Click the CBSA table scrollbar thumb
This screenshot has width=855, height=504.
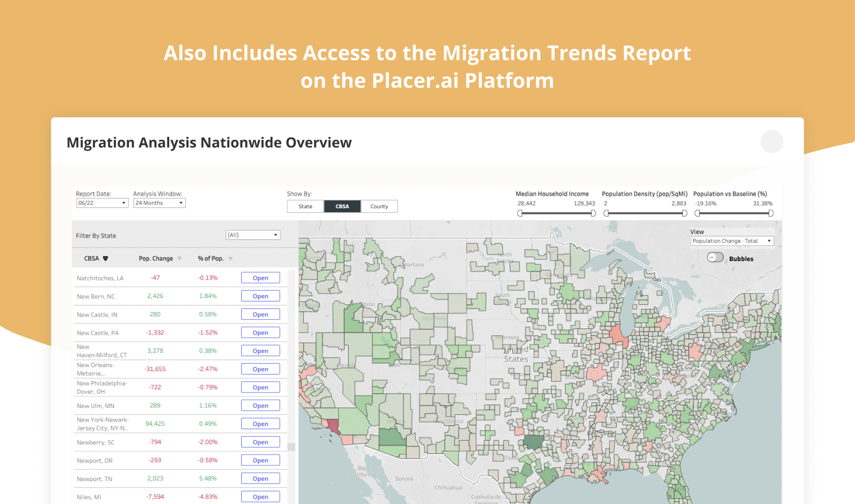(x=291, y=447)
